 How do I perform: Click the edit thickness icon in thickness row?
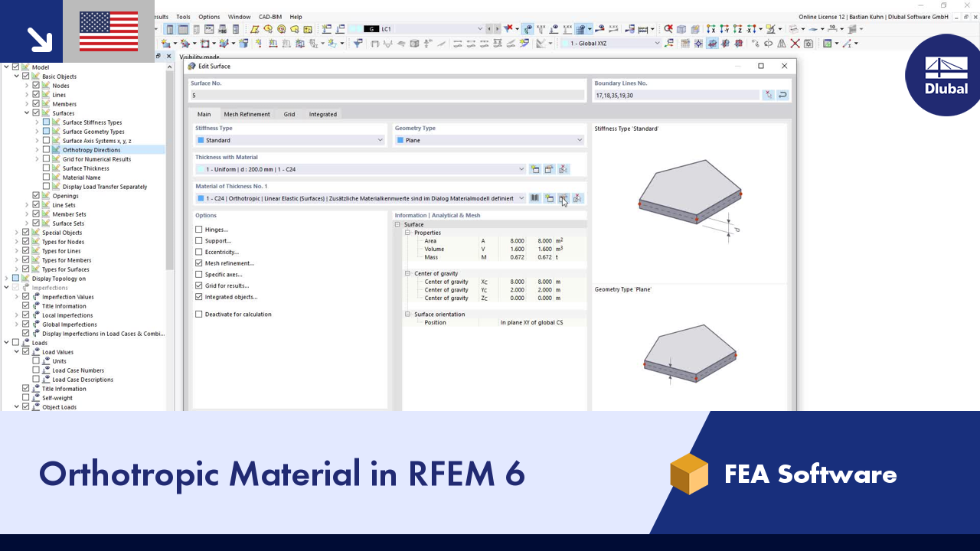[549, 169]
